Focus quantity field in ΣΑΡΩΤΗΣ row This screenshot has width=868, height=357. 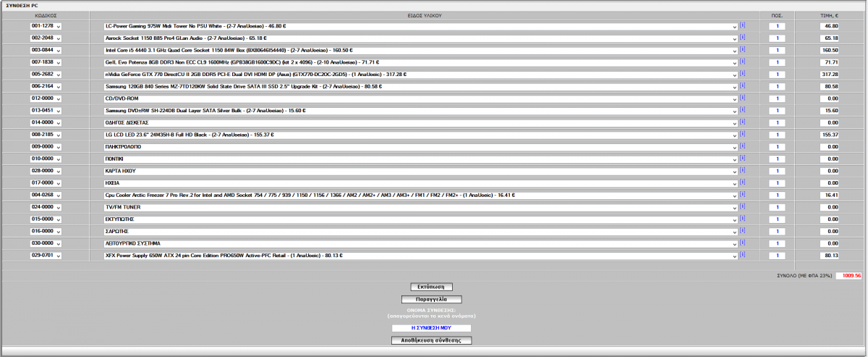tap(777, 232)
